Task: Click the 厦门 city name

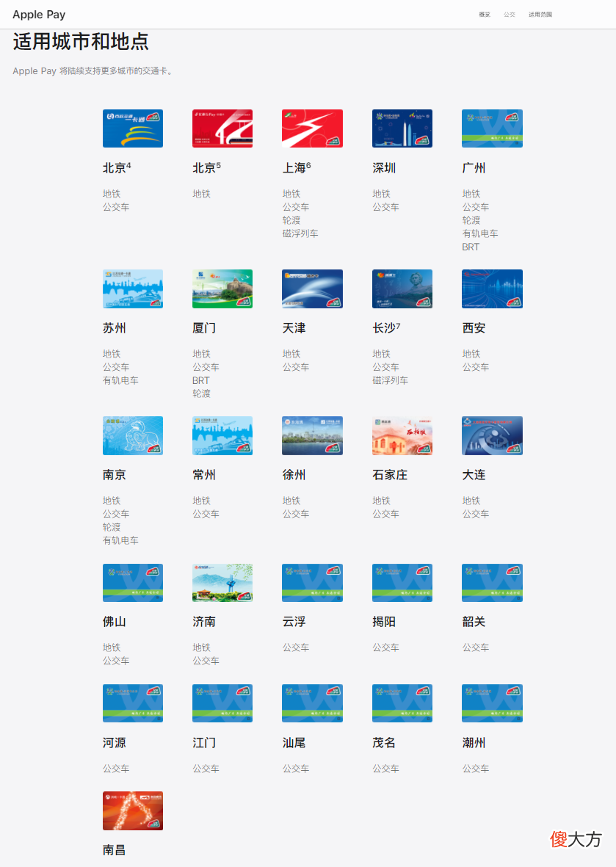Action: (204, 328)
